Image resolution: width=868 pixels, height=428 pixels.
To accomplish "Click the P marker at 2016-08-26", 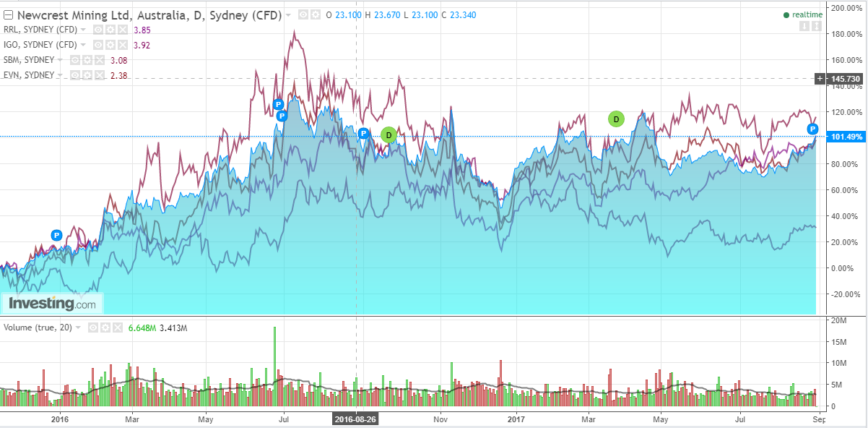I will 364,133.
